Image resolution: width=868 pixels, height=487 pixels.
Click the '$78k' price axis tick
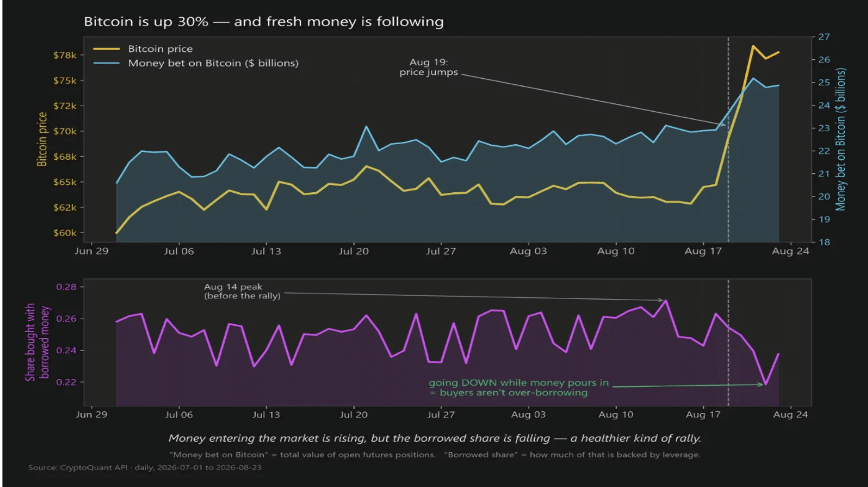[65, 55]
